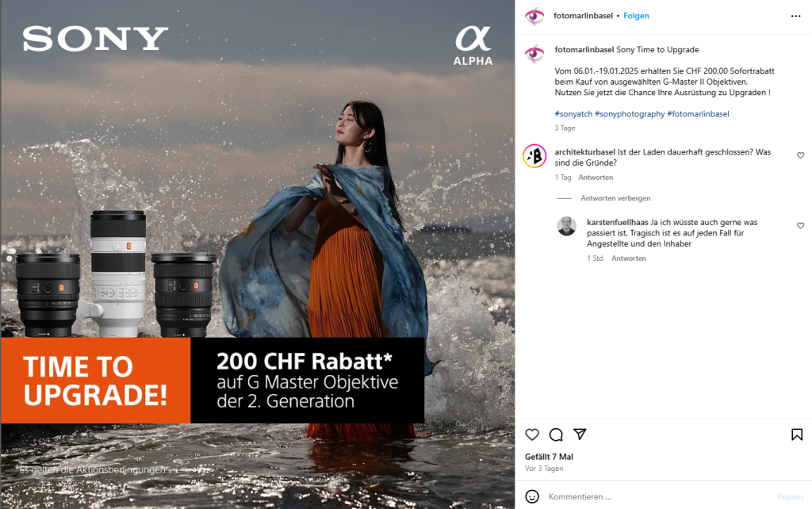The height and width of the screenshot is (509, 812).
Task: Like architekturbasel's comment
Action: 801,155
